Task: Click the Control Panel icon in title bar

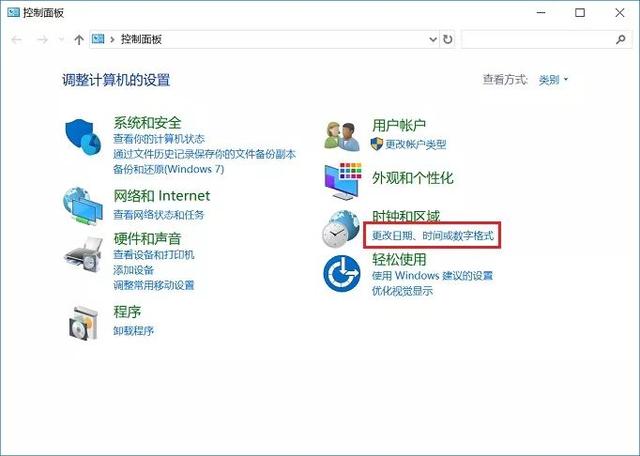Action: [x=13, y=12]
